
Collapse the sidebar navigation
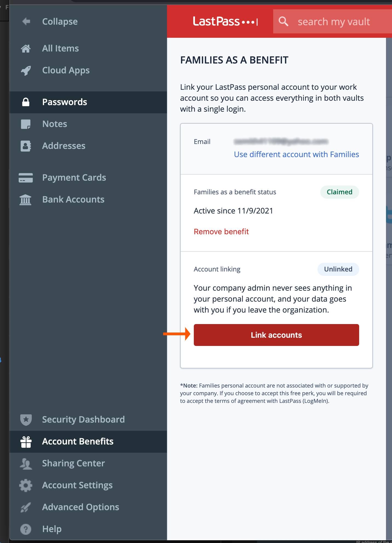click(60, 22)
